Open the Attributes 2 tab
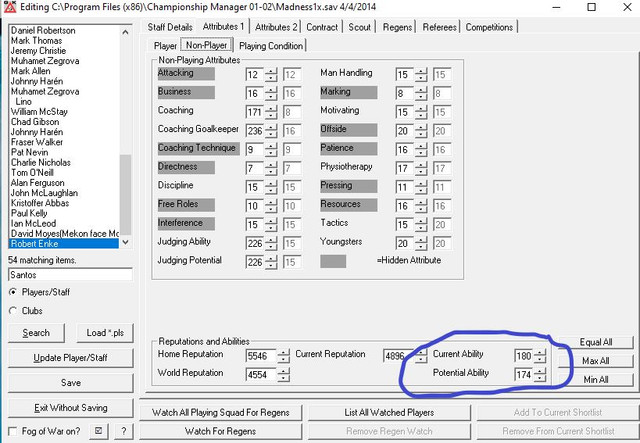 point(276,27)
